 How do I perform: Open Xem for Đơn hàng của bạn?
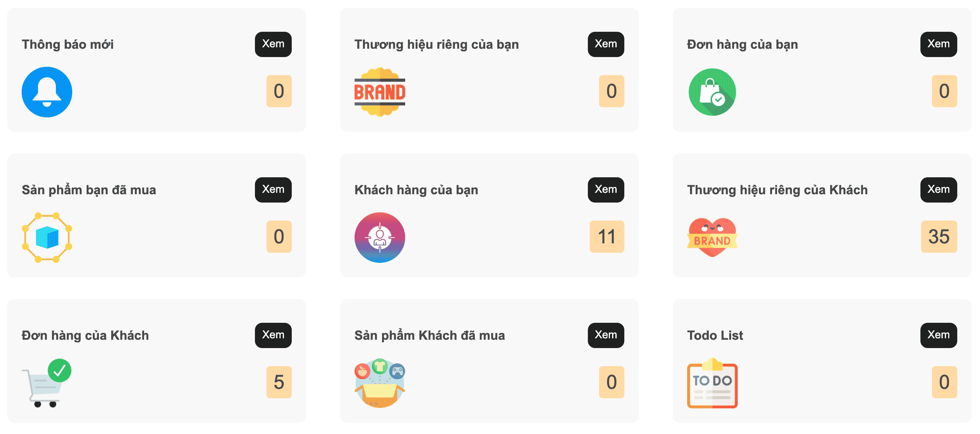[x=938, y=44]
